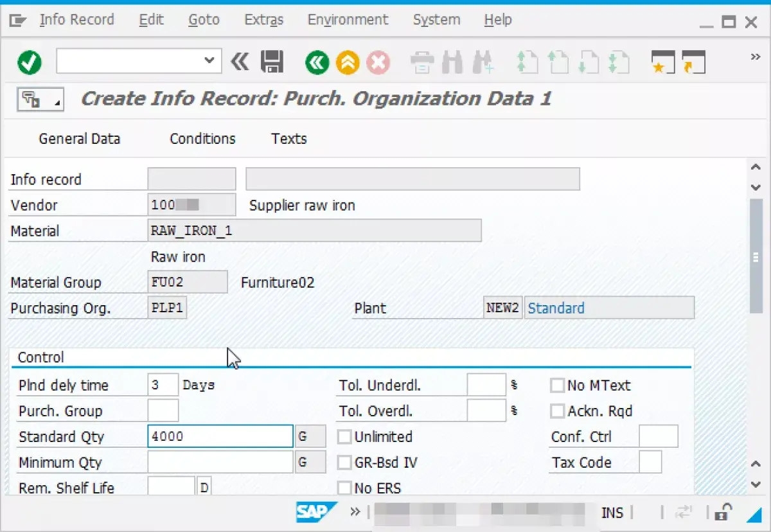
Task: Click the Find Next binoculars-plus icon
Action: [x=482, y=62]
